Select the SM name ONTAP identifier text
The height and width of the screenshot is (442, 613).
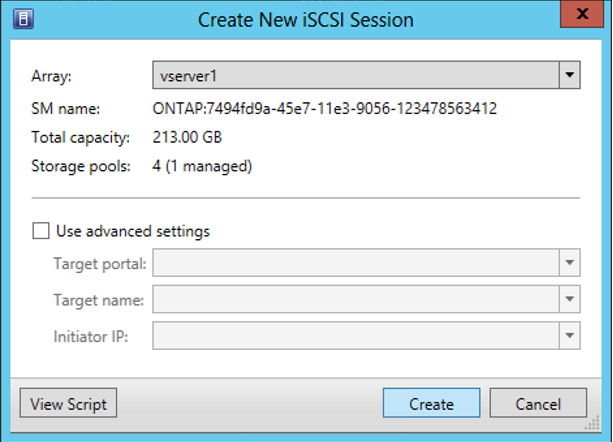325,108
